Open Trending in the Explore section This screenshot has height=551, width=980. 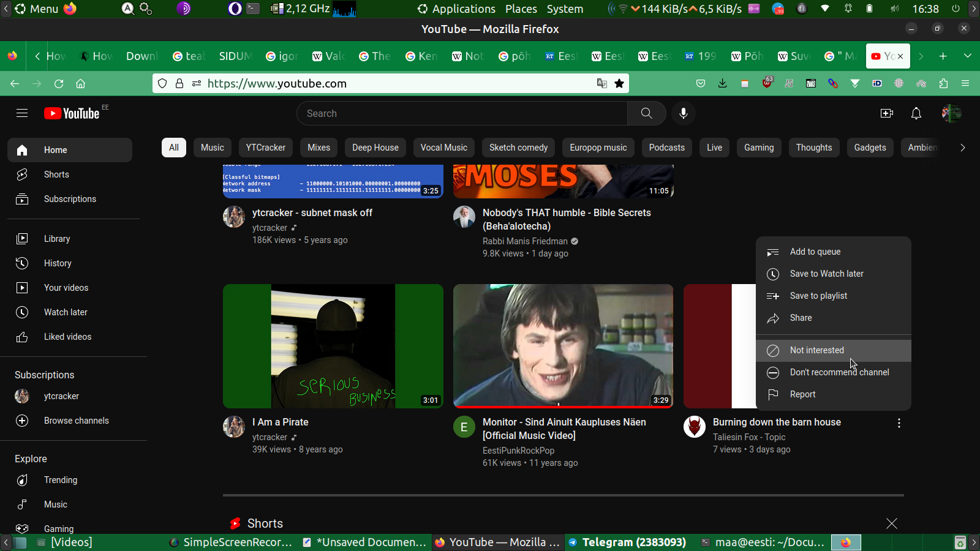pyautogui.click(x=70, y=480)
